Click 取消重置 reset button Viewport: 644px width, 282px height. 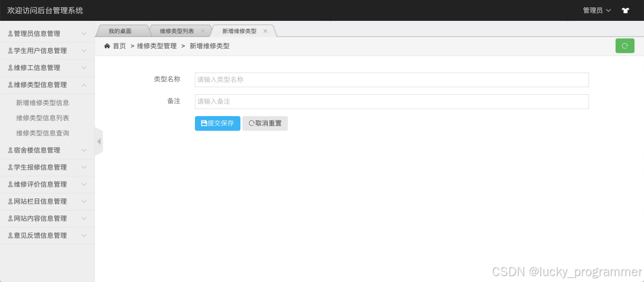(x=265, y=123)
